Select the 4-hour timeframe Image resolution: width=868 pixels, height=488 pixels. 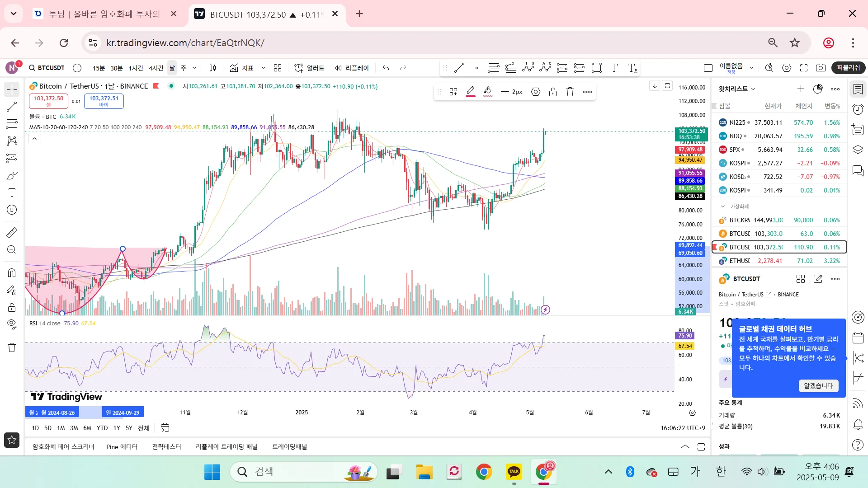tap(156, 68)
